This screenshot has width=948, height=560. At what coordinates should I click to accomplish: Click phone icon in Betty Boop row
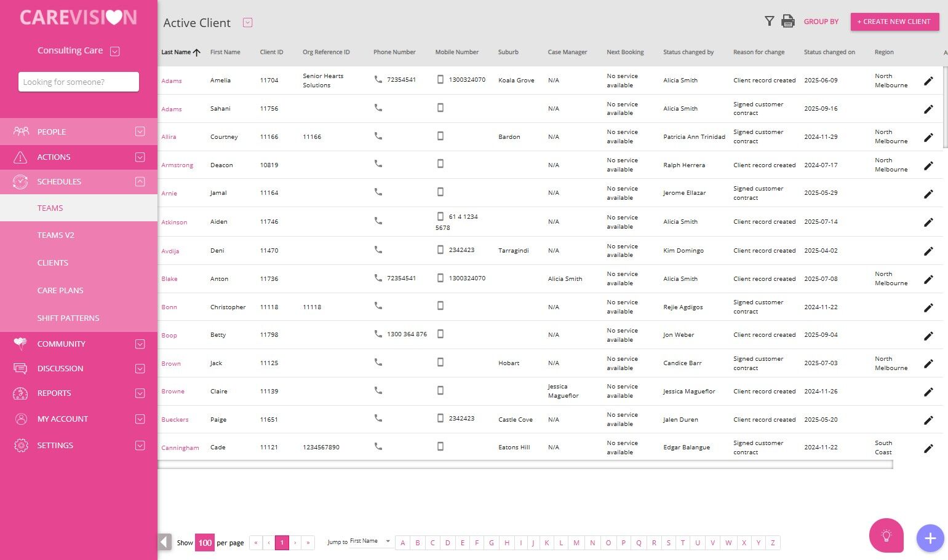click(378, 334)
